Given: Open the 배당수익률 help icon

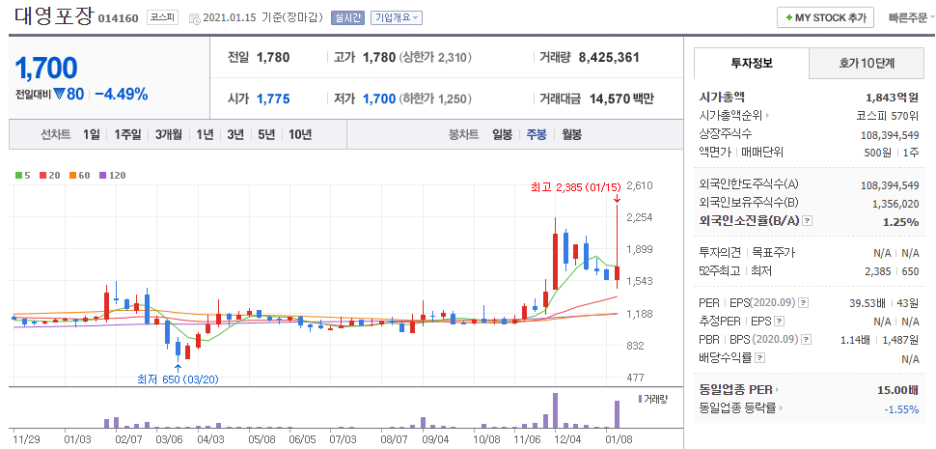Looking at the screenshot, I should [760, 358].
